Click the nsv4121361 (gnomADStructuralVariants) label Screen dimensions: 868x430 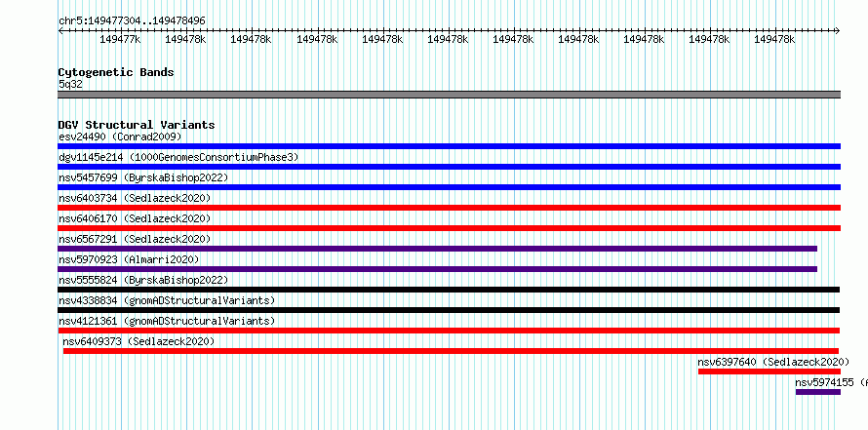(x=167, y=321)
